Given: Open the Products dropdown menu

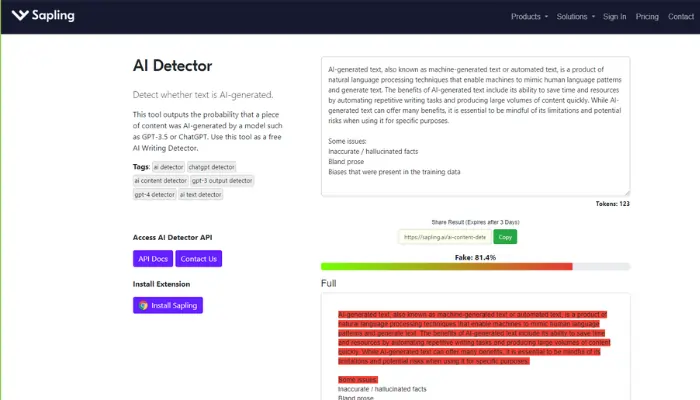Looking at the screenshot, I should pyautogui.click(x=529, y=17).
